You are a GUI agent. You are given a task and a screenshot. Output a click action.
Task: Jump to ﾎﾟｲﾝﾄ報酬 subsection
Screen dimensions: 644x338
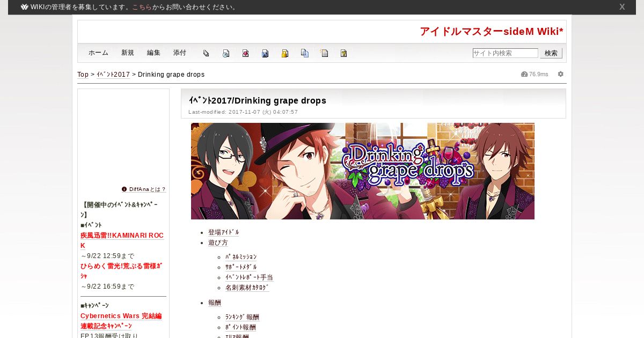(240, 327)
